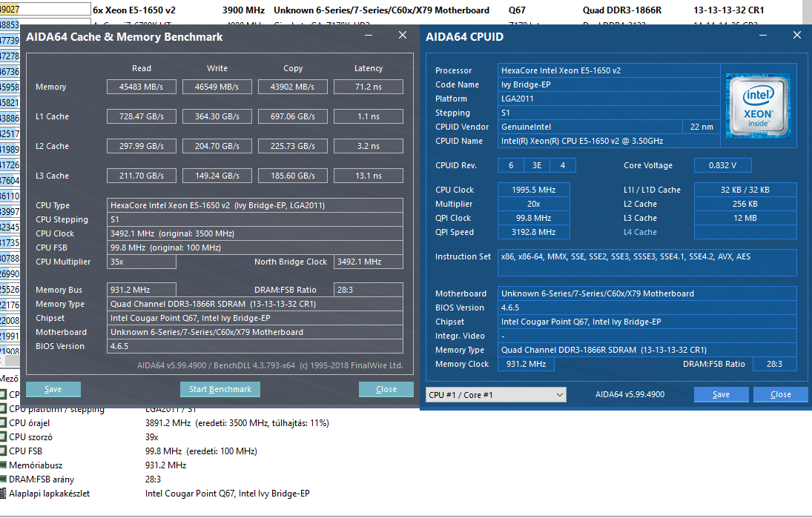
Task: Click the L3 Cache size 12 MB
Action: [745, 219]
